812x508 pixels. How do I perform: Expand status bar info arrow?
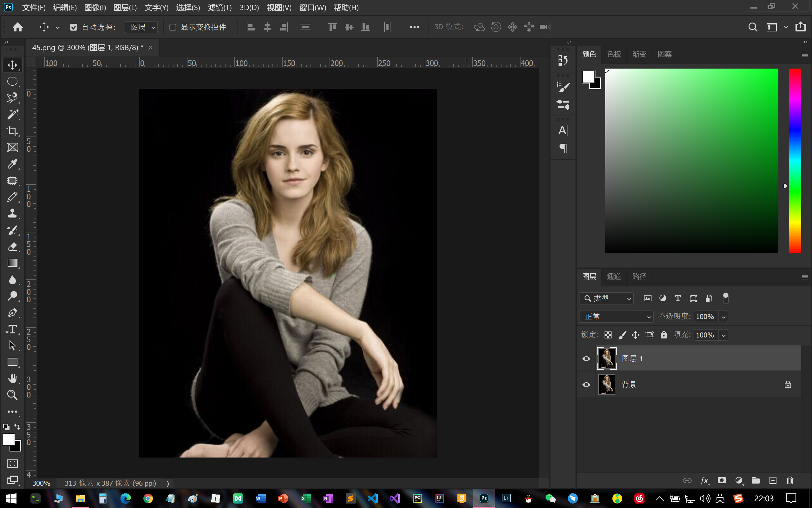coord(168,484)
